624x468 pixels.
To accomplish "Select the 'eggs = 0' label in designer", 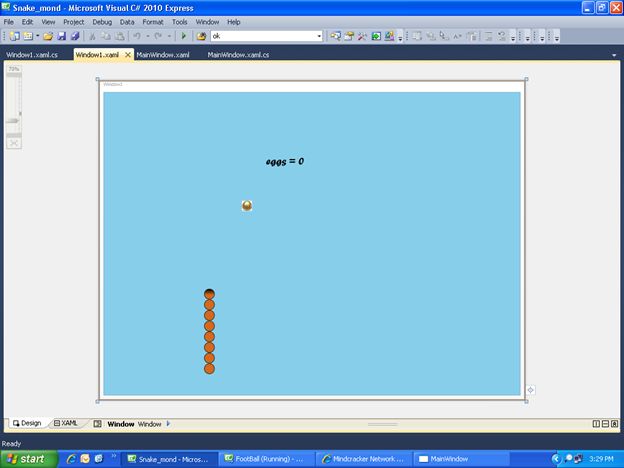I will pyautogui.click(x=285, y=161).
